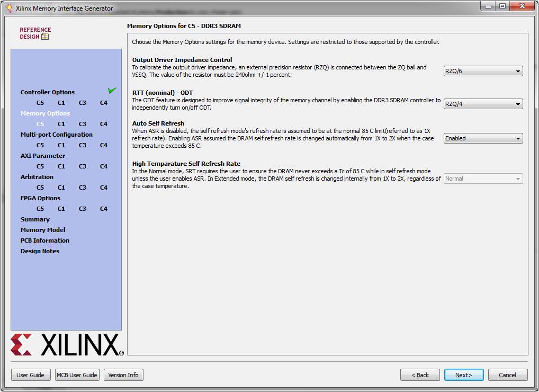Screen dimensions: 539x392
Task: Show Version Info
Action: click(123, 375)
